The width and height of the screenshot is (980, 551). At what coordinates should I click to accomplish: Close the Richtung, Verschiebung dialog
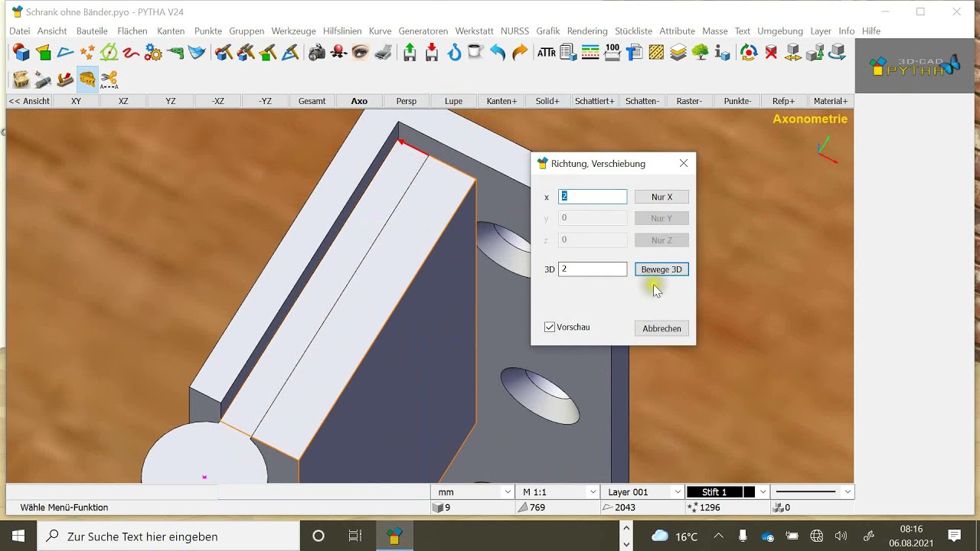684,163
